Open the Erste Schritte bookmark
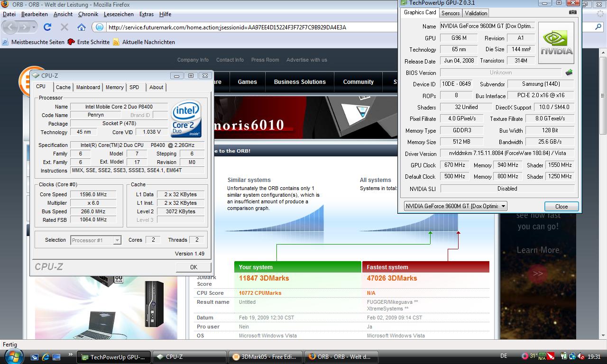This screenshot has height=364, width=607. click(89, 42)
